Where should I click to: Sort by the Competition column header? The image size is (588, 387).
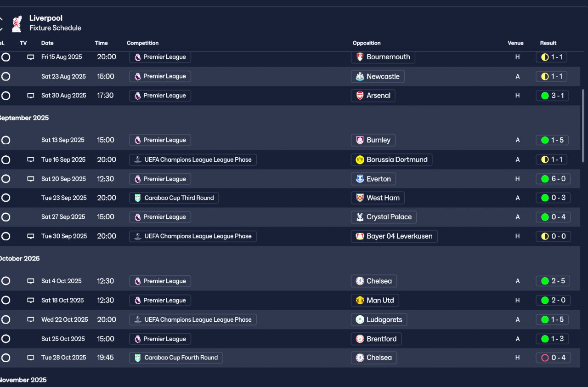[143, 43]
